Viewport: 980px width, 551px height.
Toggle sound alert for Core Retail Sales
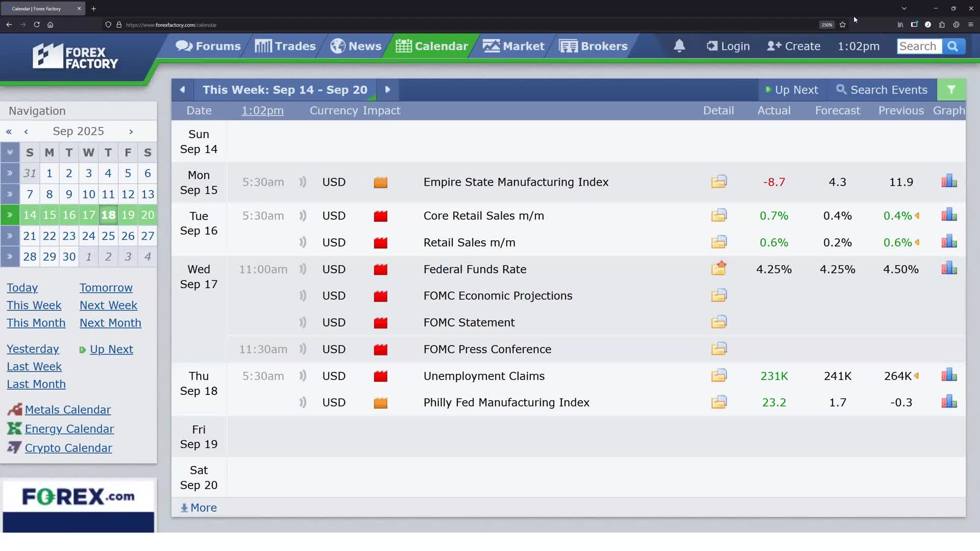click(303, 216)
